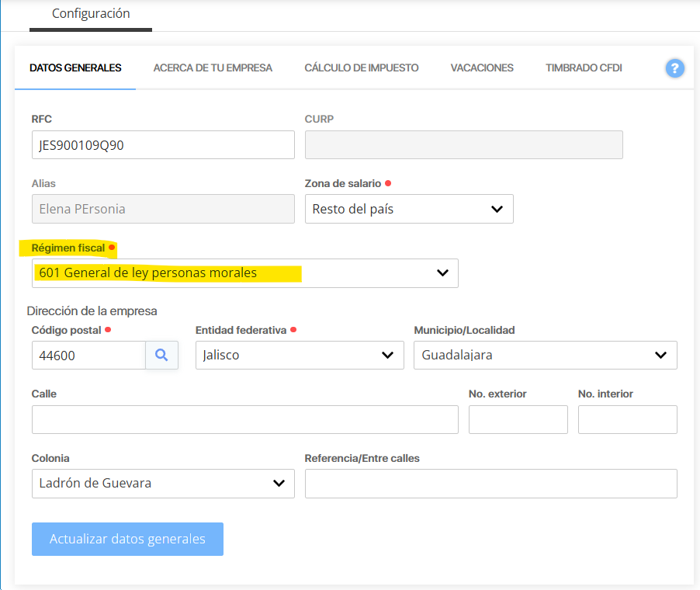Click into the RFC input field
700x590 pixels.
pos(162,145)
